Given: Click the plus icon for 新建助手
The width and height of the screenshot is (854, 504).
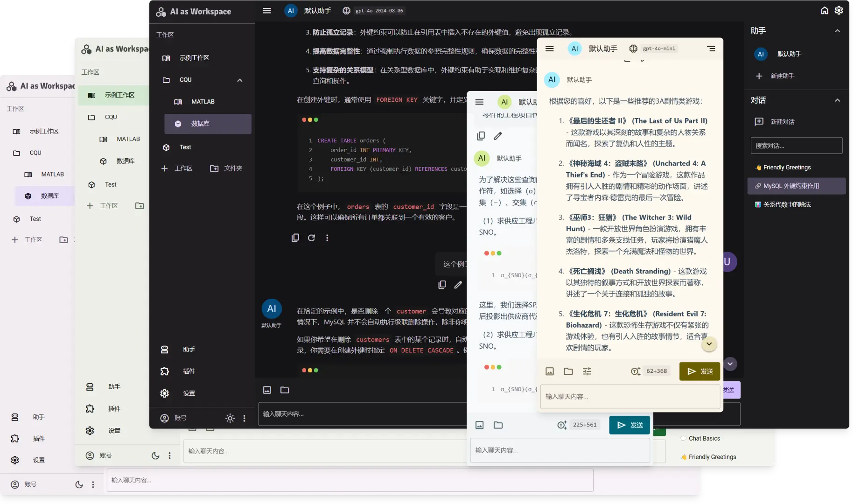Looking at the screenshot, I should pyautogui.click(x=759, y=76).
